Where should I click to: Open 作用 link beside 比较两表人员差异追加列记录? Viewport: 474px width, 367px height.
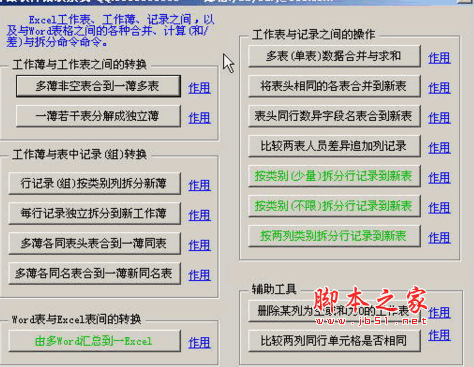tap(439, 148)
